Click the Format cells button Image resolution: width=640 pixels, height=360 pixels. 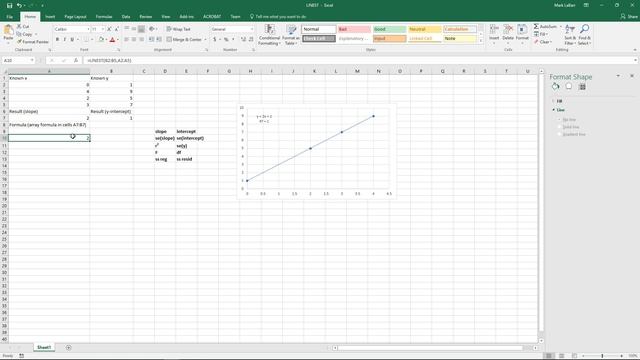coord(522,33)
